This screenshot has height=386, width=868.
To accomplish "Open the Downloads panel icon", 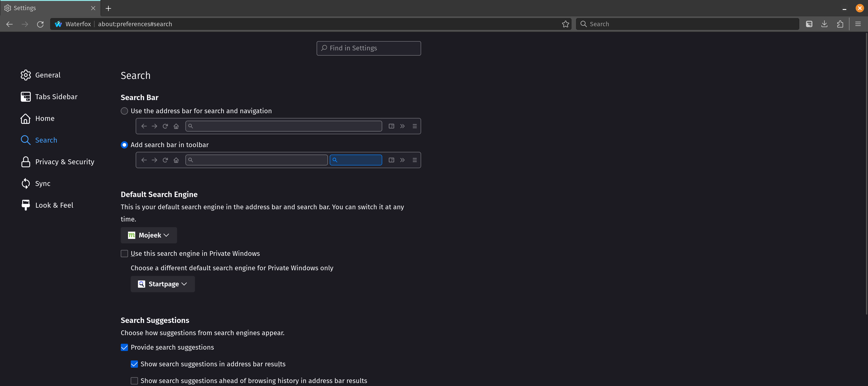I will tap(825, 24).
